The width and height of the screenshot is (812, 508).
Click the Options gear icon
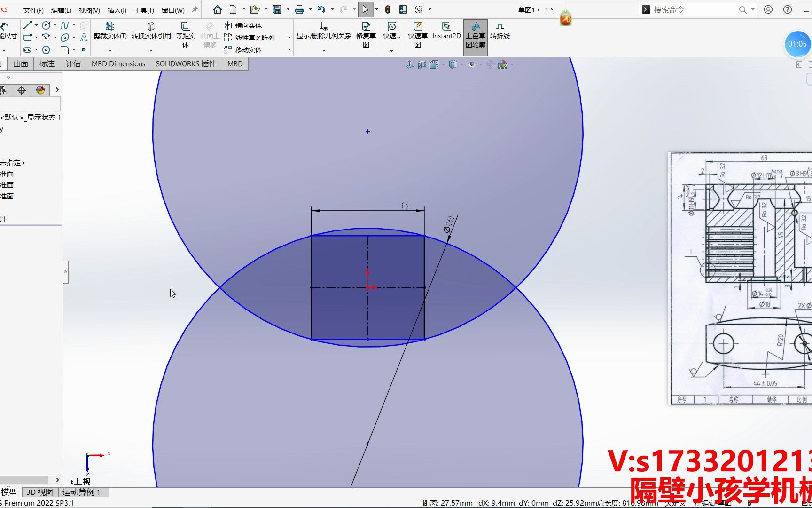[419, 9]
